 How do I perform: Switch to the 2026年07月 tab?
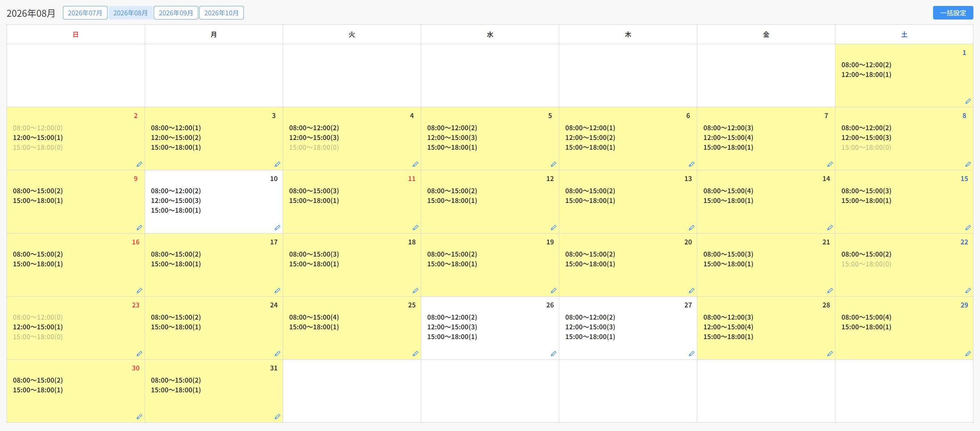click(85, 13)
